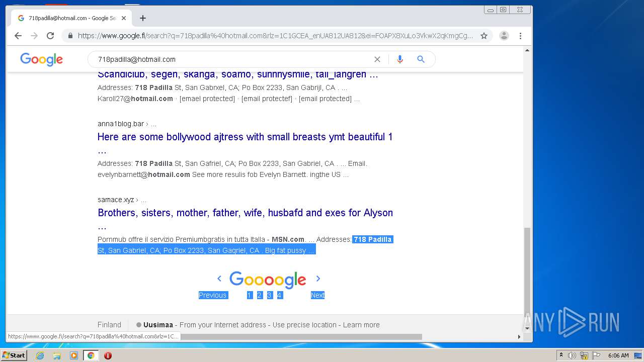Jump to results page 3
This screenshot has height=362, width=644.
[x=269, y=295]
